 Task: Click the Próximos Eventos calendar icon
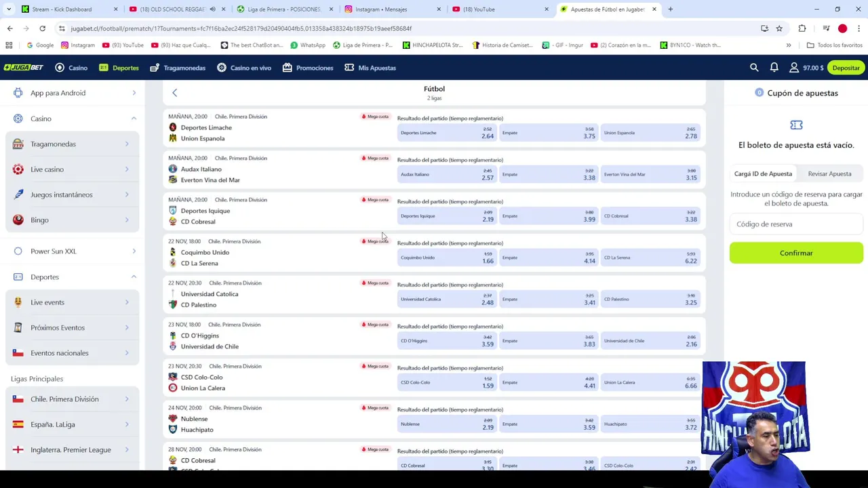pos(18,327)
